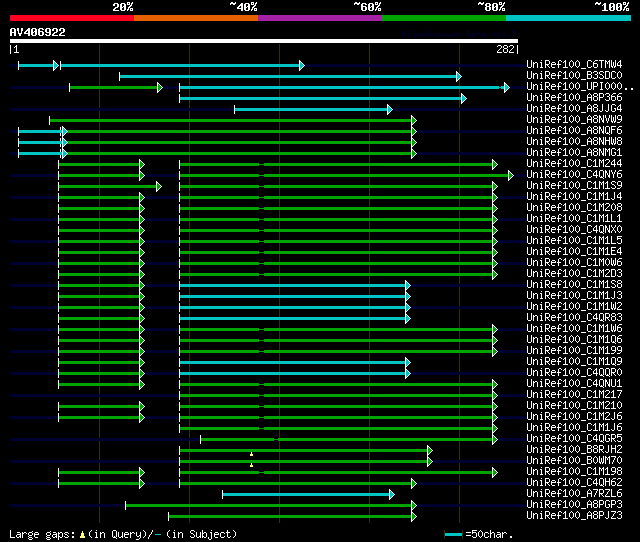Open the UniRef100_C1M2J6 label
This screenshot has width=640, height=542.
pos(574,417)
